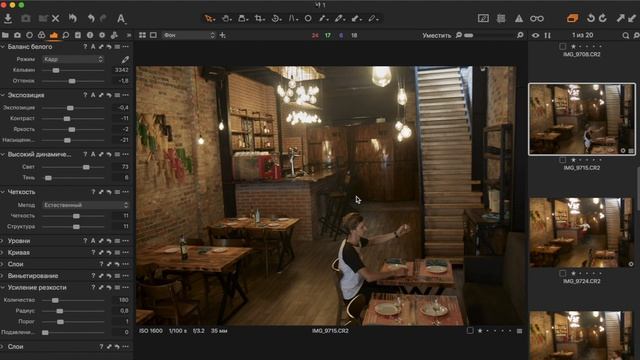Select the orange Select pointer cursor tool
640x360 pixels.
point(209,18)
